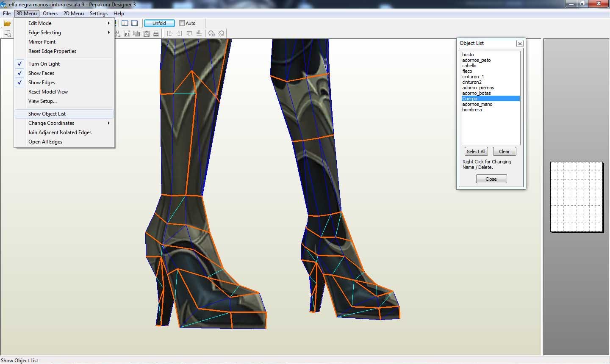Click the Unfold button
Screen dimensions: 610x364
click(159, 23)
